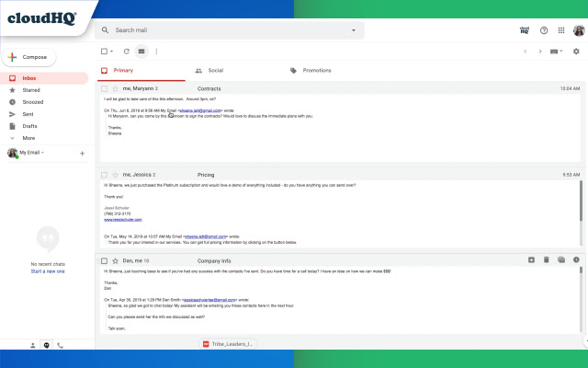The image size is (588, 368).
Task: Click the Refresh icon in the mail toolbar
Action: click(126, 52)
